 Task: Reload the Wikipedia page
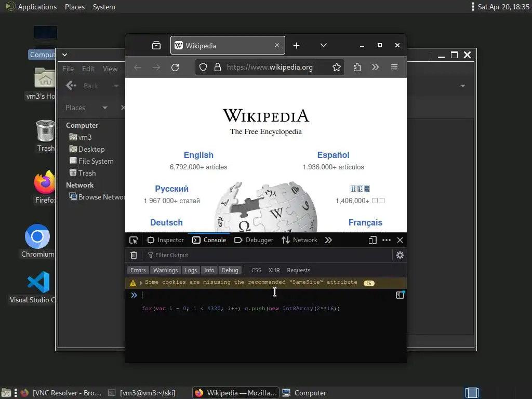pyautogui.click(x=175, y=67)
